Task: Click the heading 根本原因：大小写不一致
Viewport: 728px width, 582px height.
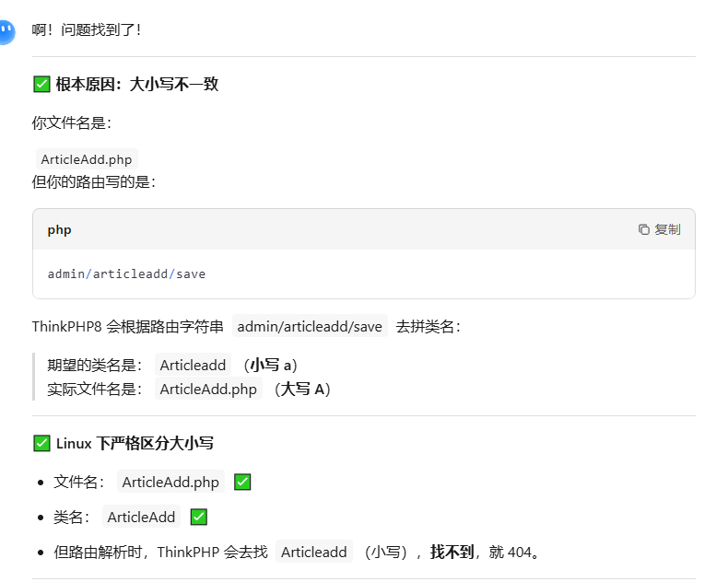Action: (x=136, y=85)
